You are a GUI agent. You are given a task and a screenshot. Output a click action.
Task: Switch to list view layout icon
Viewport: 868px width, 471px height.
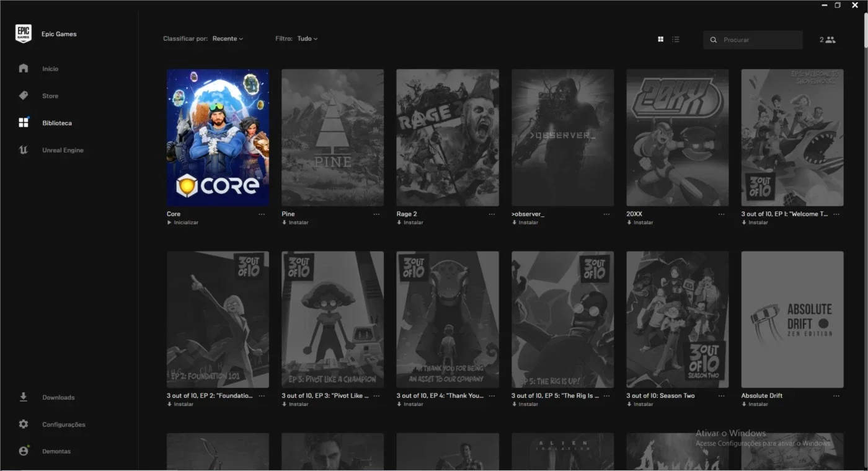pyautogui.click(x=676, y=39)
